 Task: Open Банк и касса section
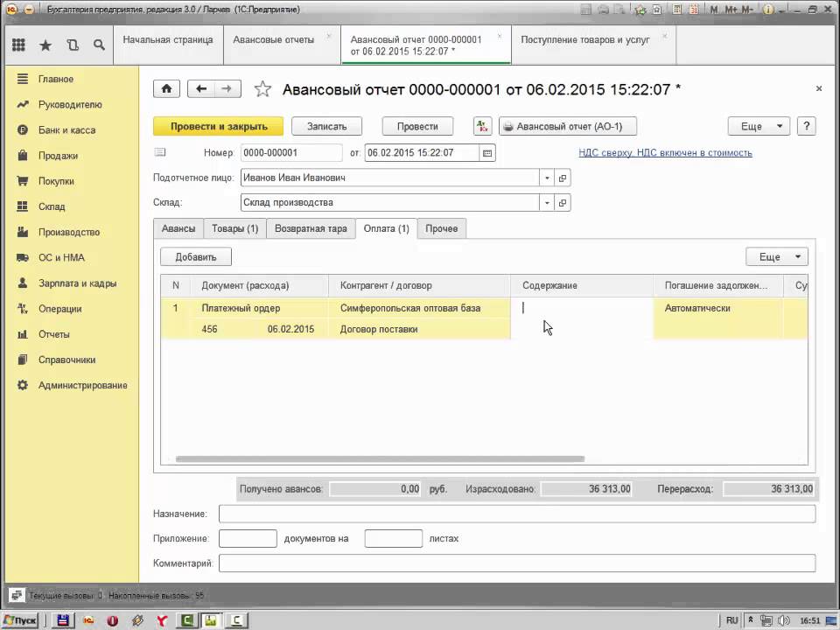(66, 130)
